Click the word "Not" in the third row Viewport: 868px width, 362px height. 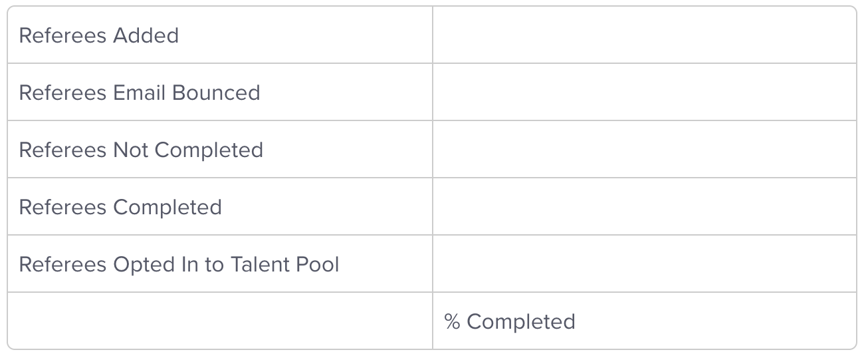[x=130, y=150]
